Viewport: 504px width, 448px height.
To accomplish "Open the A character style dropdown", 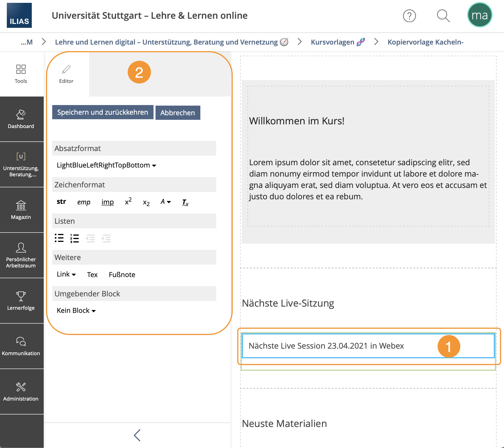I will (x=166, y=202).
